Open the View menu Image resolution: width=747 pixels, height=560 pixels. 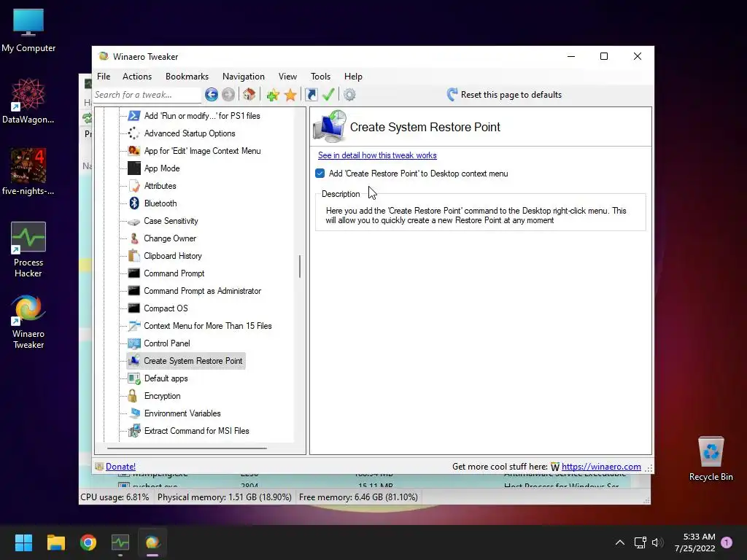[x=287, y=76]
